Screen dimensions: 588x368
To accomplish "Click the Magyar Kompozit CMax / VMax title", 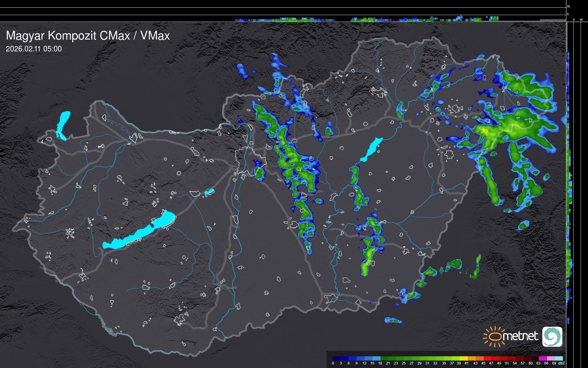I will (x=88, y=36).
